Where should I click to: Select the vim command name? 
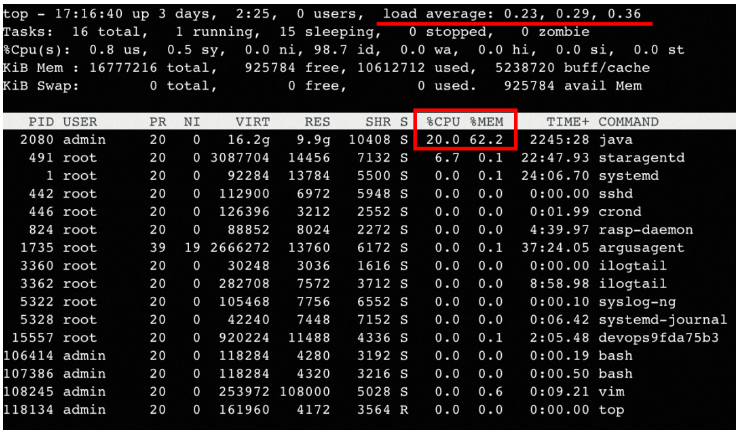[x=611, y=392]
